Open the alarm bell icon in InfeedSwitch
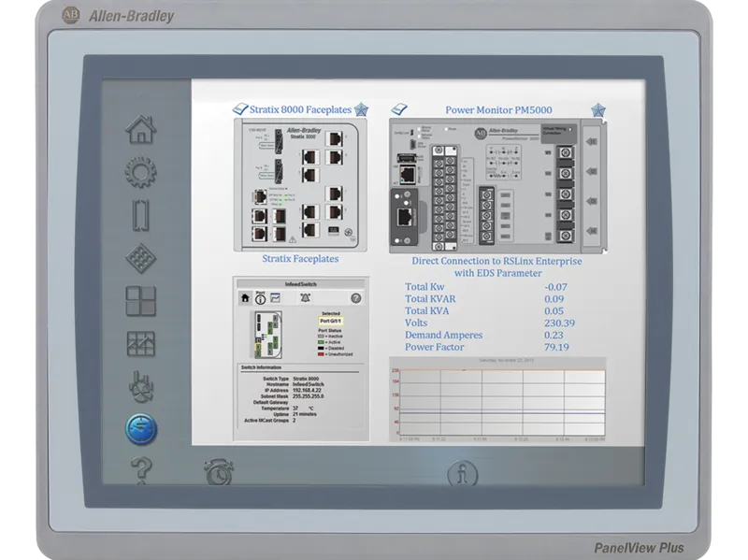Viewport: 748px width, 560px height. click(306, 297)
